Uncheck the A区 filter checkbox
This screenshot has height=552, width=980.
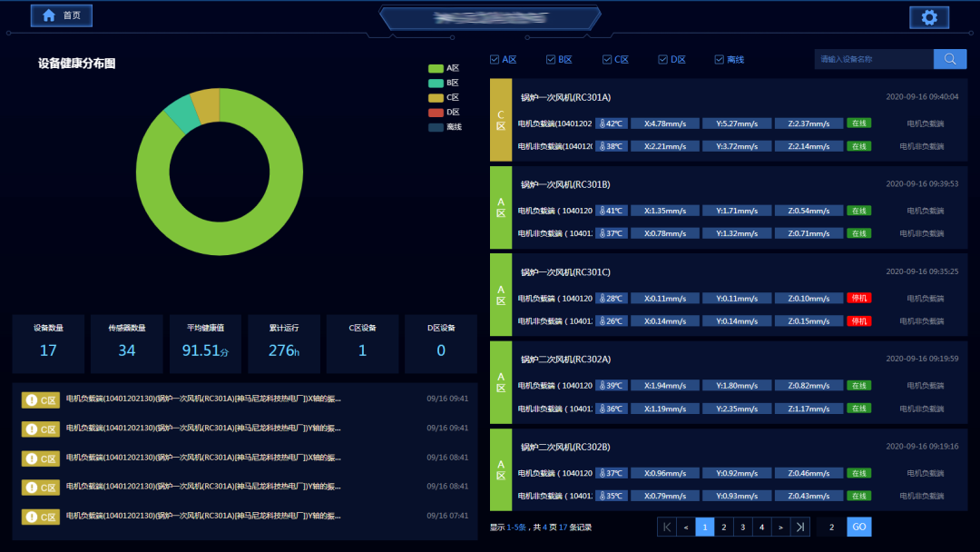495,60
